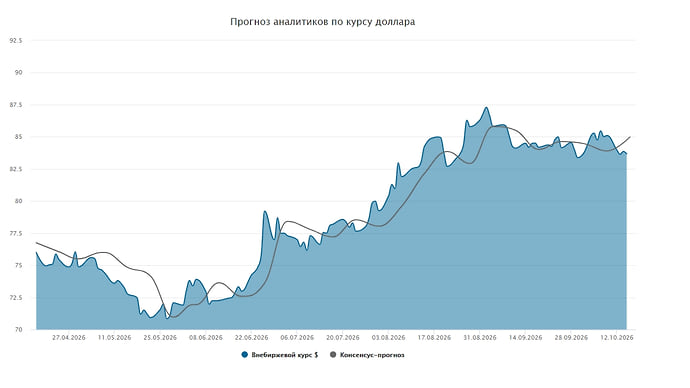Select the 06.07.2026 date axis label
Viewport: 690px width, 388px height.
coord(297,338)
